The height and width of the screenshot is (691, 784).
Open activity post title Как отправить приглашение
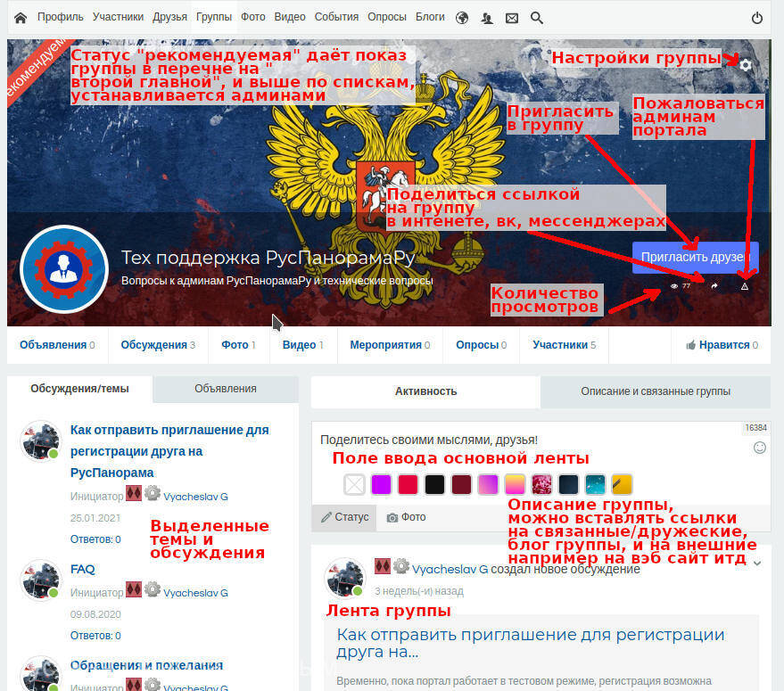pos(530,643)
